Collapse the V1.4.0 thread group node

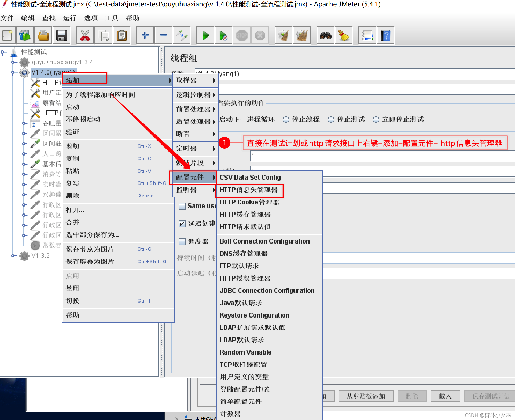point(13,73)
